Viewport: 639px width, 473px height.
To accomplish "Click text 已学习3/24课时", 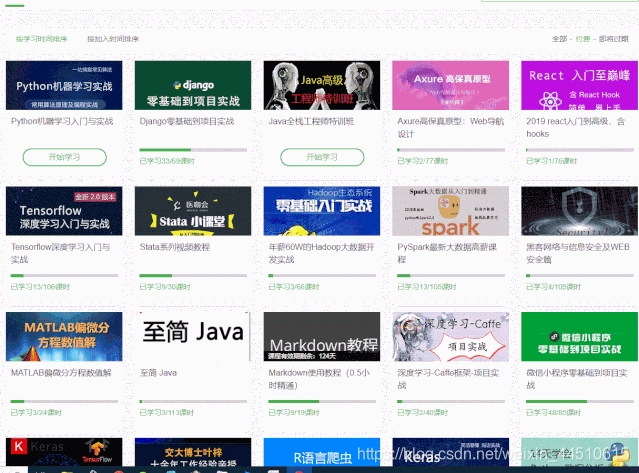I will tap(36, 413).
